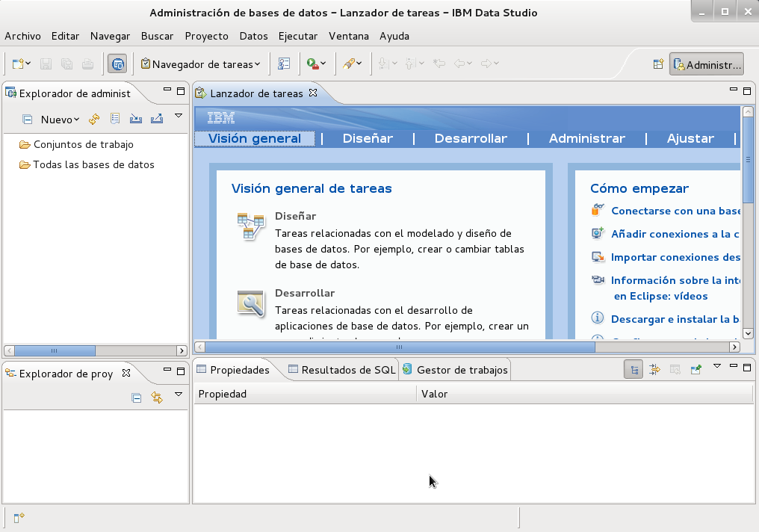Open the Propiedades view menu triangle
Image resolution: width=759 pixels, height=532 pixels.
717,366
